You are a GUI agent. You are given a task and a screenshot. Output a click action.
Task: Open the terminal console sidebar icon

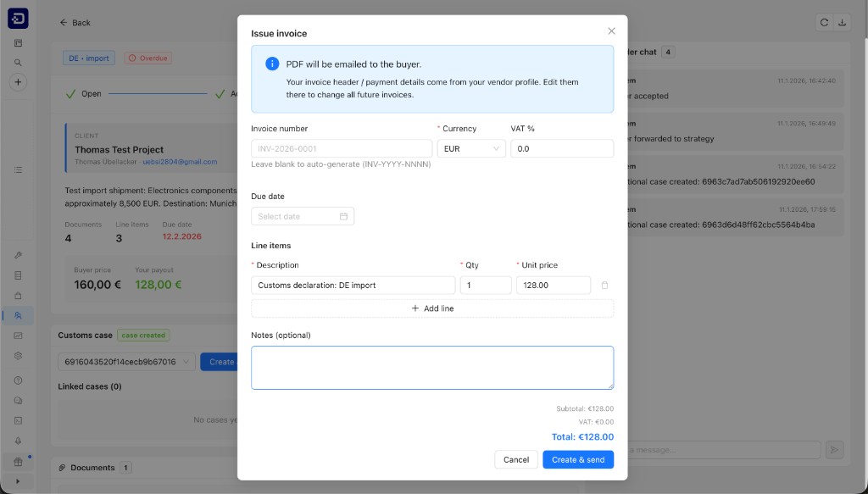18,420
